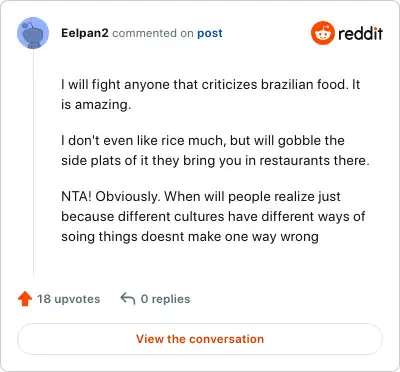Click the orange upvote arrow icon
Image resolution: width=400 pixels, height=372 pixels.
[25, 299]
